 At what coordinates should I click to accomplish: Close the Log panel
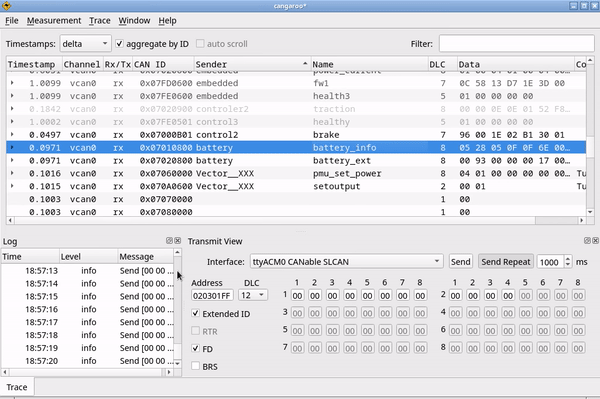[178, 241]
